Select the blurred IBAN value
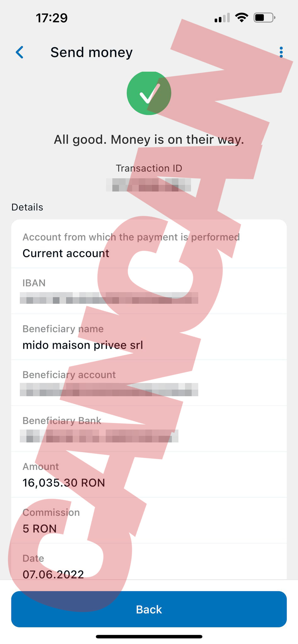The height and width of the screenshot is (644, 298). pyautogui.click(x=109, y=298)
